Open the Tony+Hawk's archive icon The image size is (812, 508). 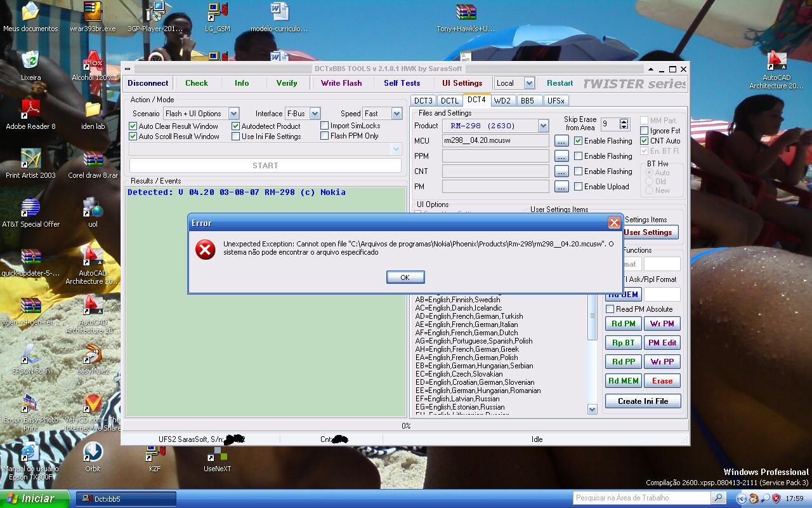(466, 17)
